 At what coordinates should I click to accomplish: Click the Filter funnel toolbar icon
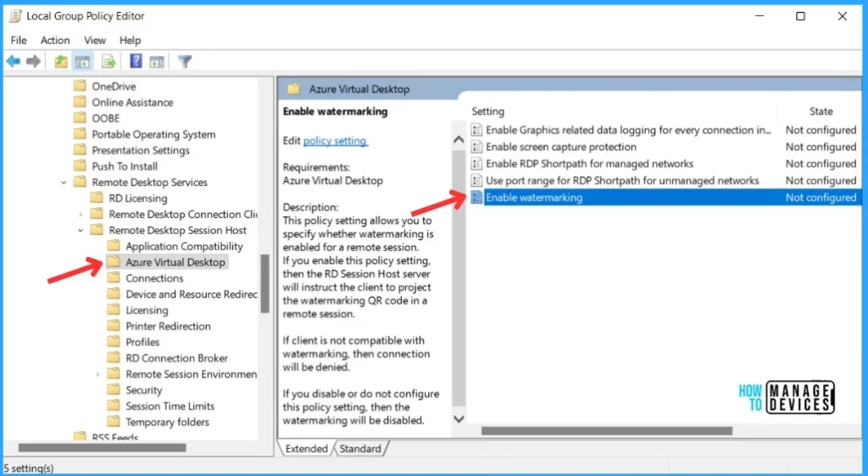coord(185,61)
